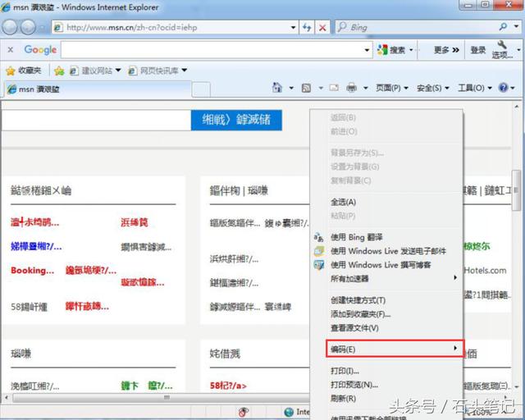525x420 pixels.
Task: Click the Print icon in command bar
Action: [x=352, y=88]
